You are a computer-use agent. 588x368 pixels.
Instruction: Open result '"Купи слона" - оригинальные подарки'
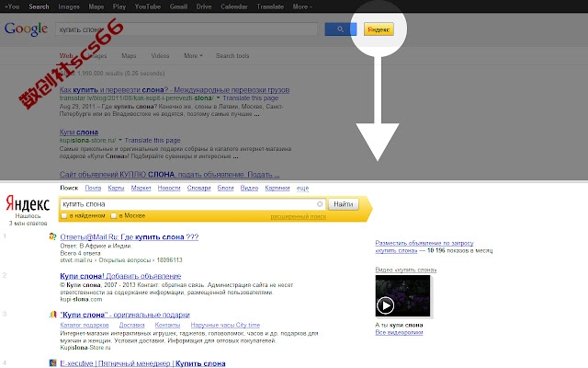pyautogui.click(x=125, y=315)
